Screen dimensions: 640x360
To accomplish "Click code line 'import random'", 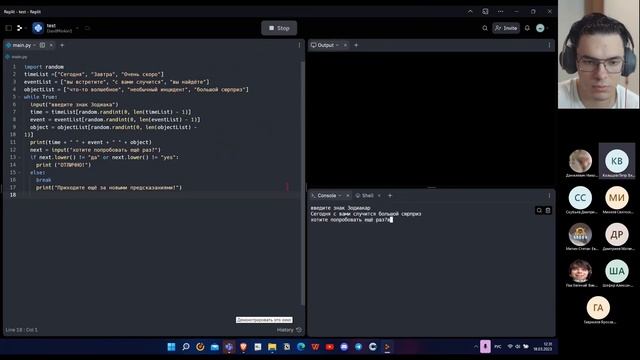I will coord(44,67).
